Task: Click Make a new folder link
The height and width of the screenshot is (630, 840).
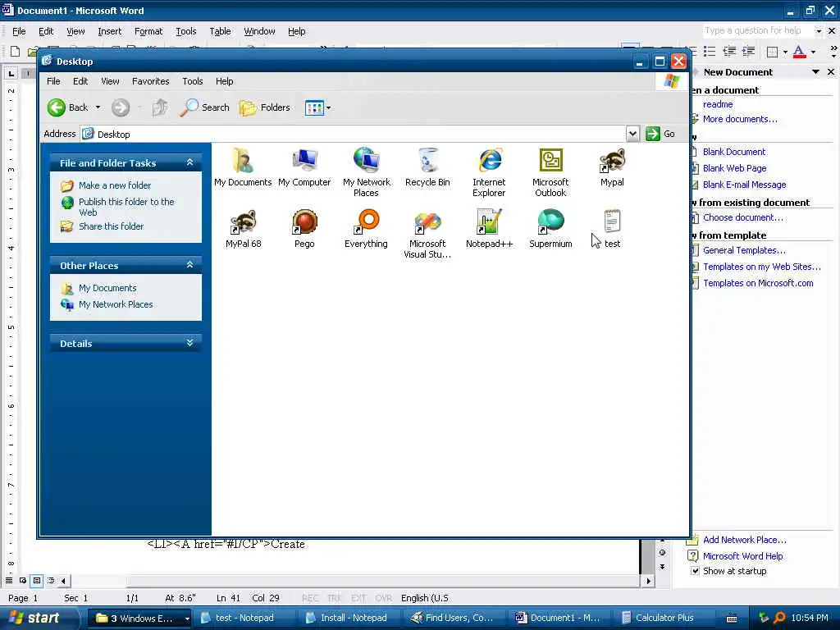Action: [115, 185]
